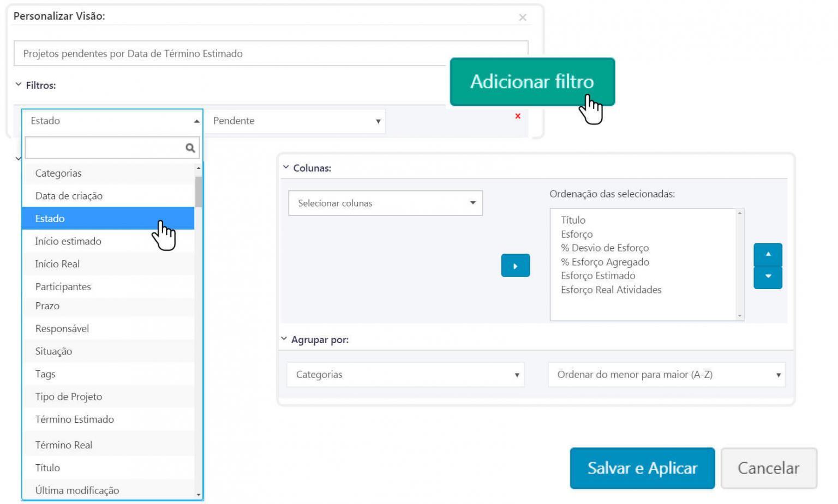Move a column up with the blue up arrow

tap(767, 254)
